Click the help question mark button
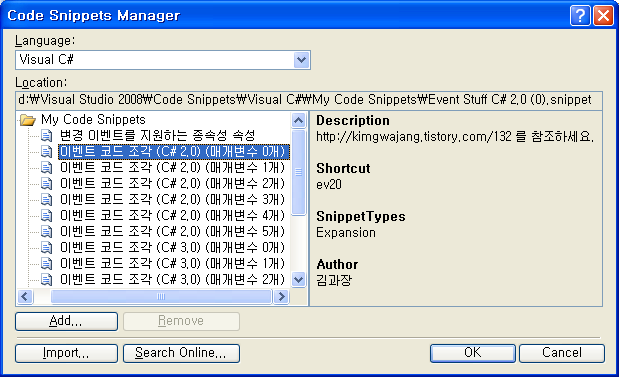The height and width of the screenshot is (377, 619). coord(580,16)
